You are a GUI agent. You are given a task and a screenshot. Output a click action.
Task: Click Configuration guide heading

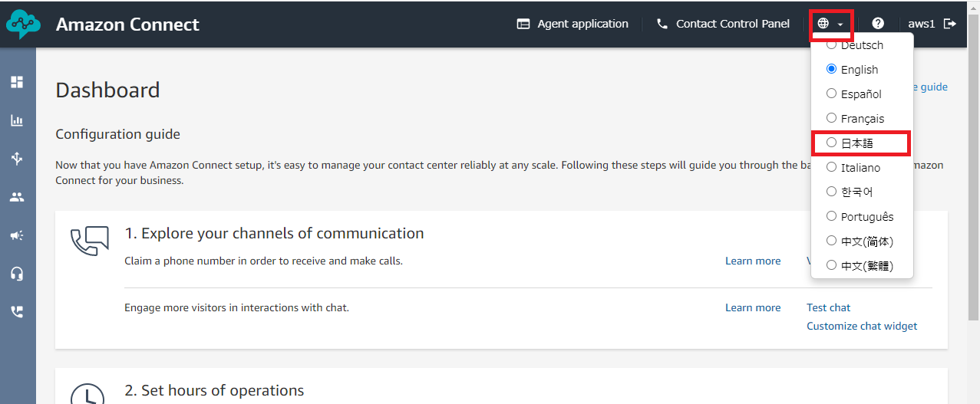click(117, 134)
